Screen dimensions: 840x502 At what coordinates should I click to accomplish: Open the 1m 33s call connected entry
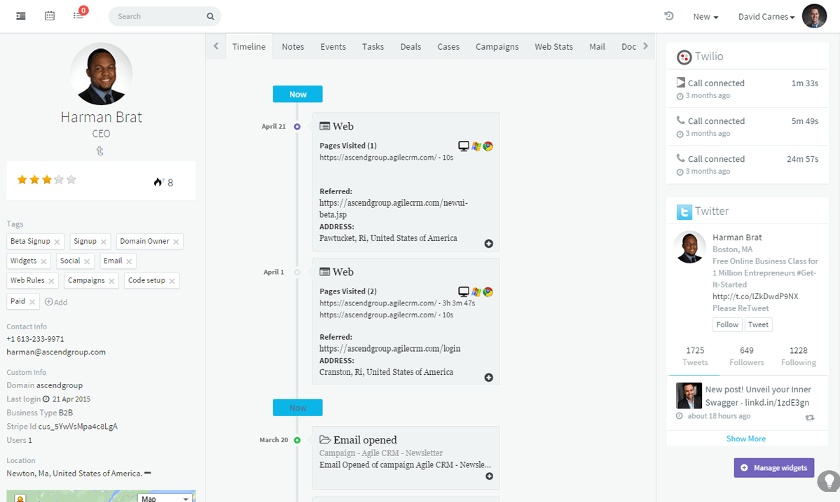point(747,89)
